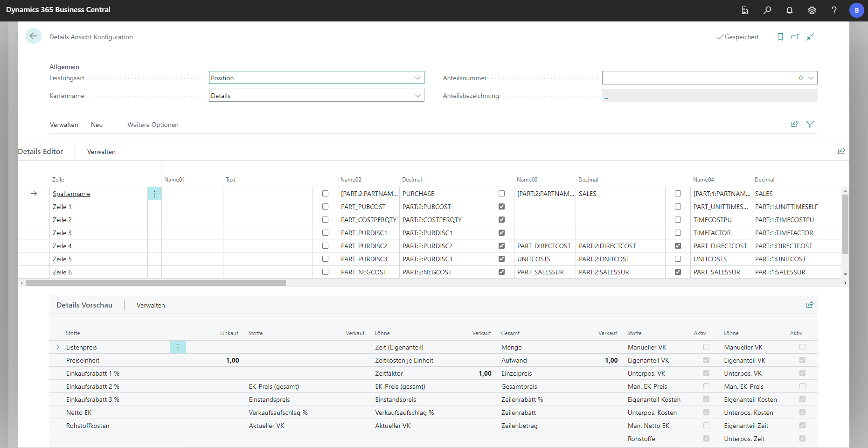The image size is (868, 448).
Task: Open Verwalten menu in Details Editor
Action: coord(101,152)
